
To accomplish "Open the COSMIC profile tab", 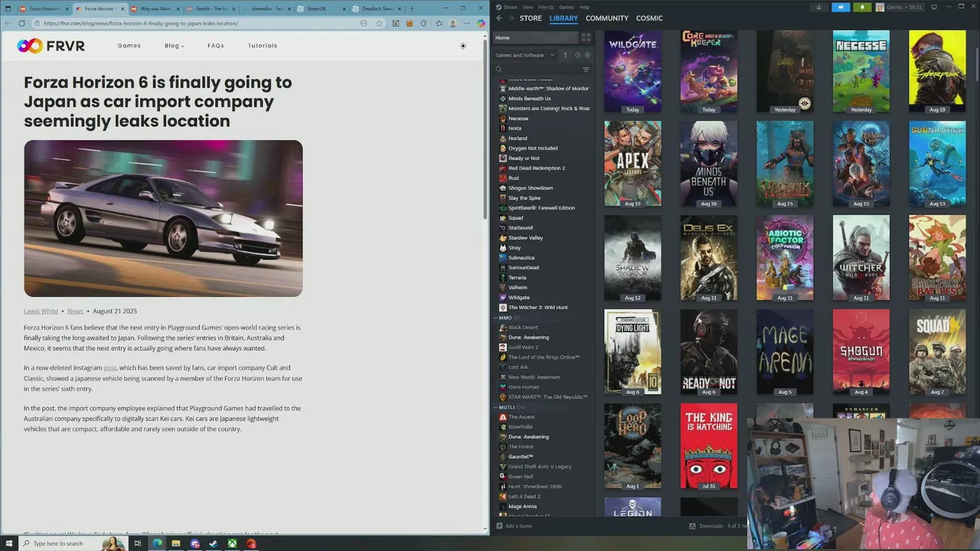I will tap(649, 18).
